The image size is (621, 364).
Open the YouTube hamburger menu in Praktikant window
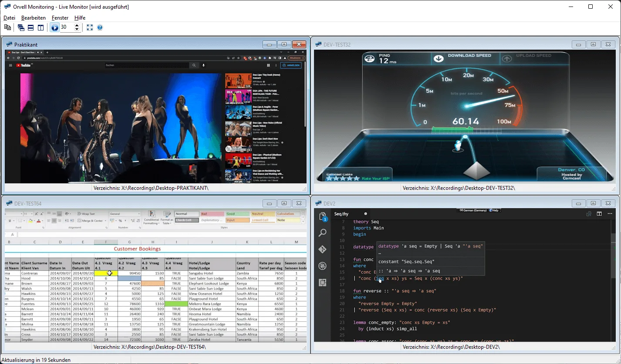tap(10, 65)
